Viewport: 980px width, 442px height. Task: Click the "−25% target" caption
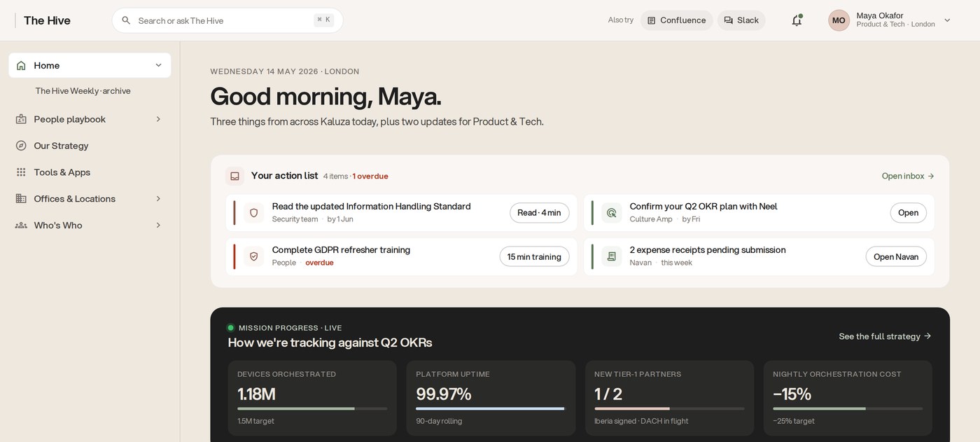(794, 421)
